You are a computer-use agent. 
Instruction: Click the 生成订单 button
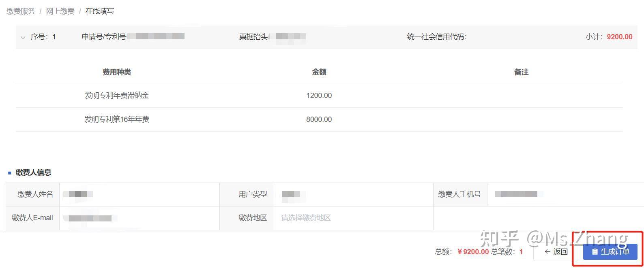[610, 252]
